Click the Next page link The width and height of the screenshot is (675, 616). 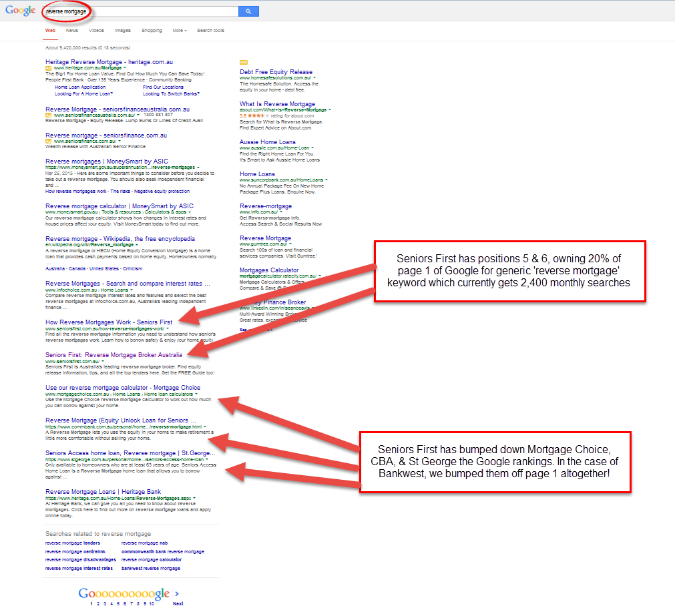click(178, 604)
